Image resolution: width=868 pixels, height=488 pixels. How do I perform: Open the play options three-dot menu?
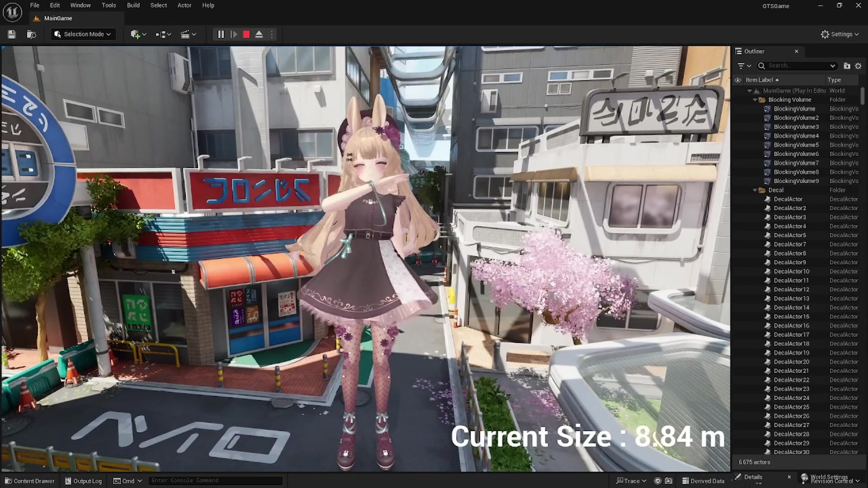[272, 34]
